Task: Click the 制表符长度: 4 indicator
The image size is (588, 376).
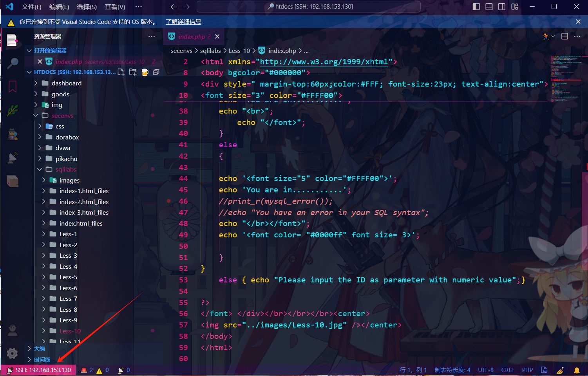Action: click(452, 370)
